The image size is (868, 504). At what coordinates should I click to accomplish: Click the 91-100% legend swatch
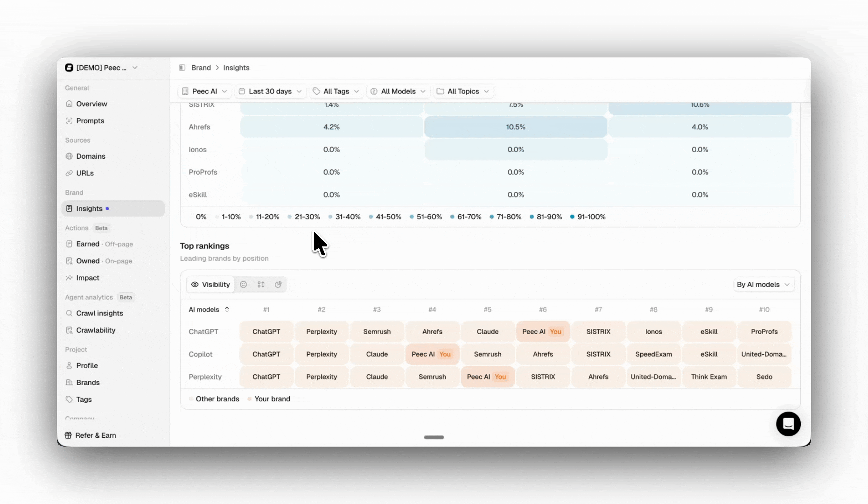pos(572,217)
